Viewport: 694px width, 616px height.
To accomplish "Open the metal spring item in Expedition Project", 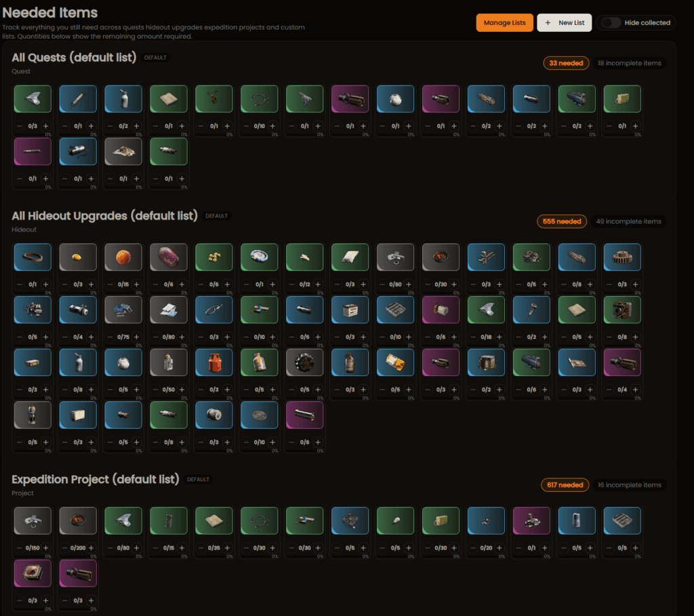I will point(169,520).
